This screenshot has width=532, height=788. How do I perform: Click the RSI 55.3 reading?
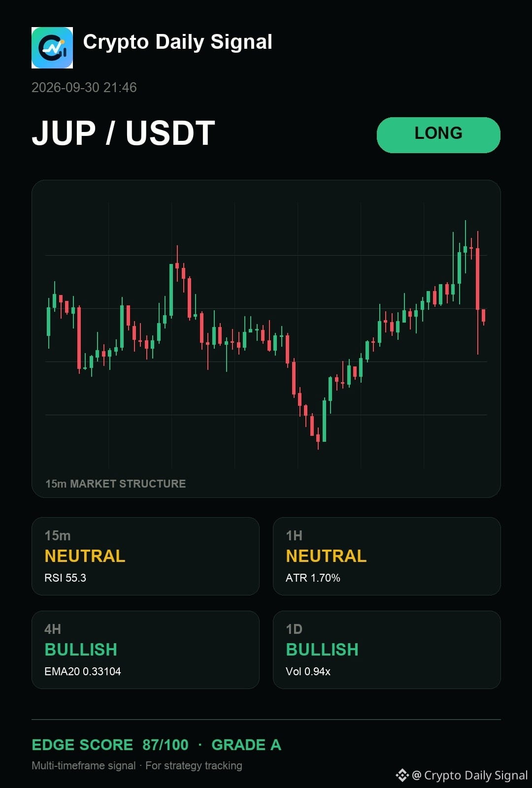[x=65, y=578]
